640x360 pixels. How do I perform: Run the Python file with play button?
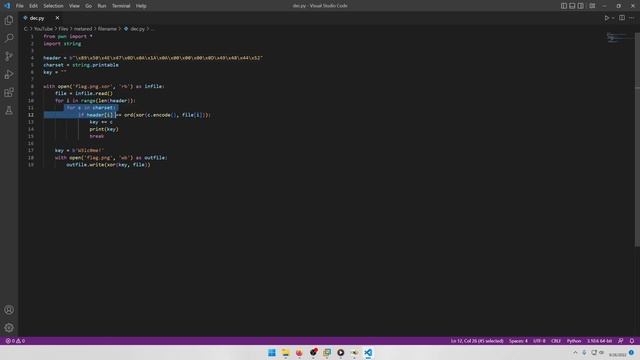[x=607, y=18]
